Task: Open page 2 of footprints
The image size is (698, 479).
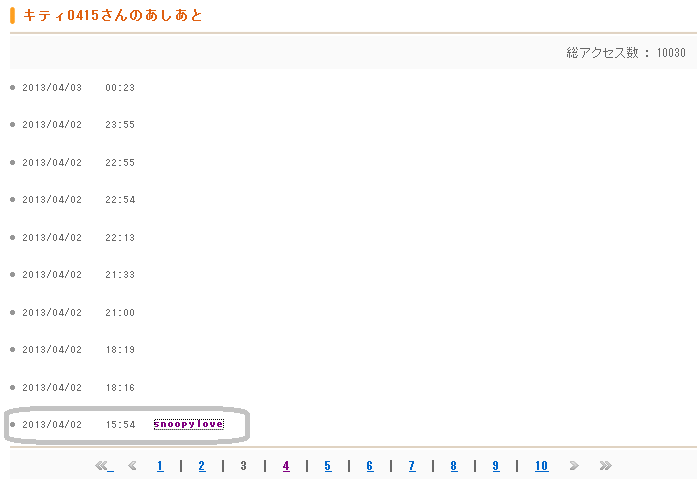Action: tap(202, 466)
